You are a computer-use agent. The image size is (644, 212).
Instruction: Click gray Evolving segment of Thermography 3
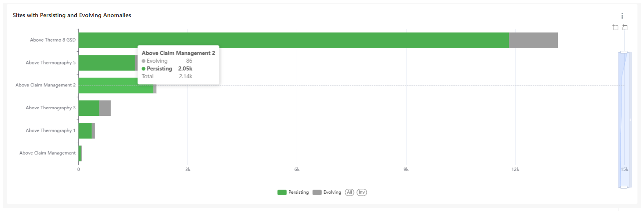click(105, 108)
